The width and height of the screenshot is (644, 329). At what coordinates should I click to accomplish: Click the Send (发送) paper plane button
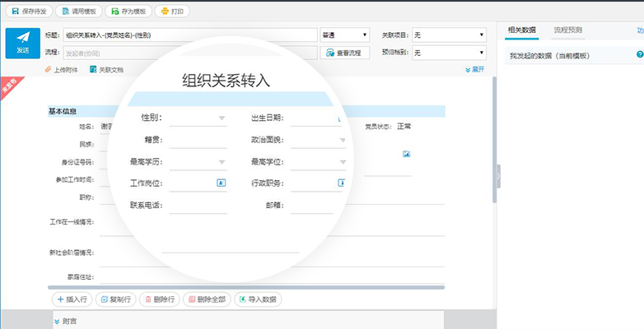22,43
